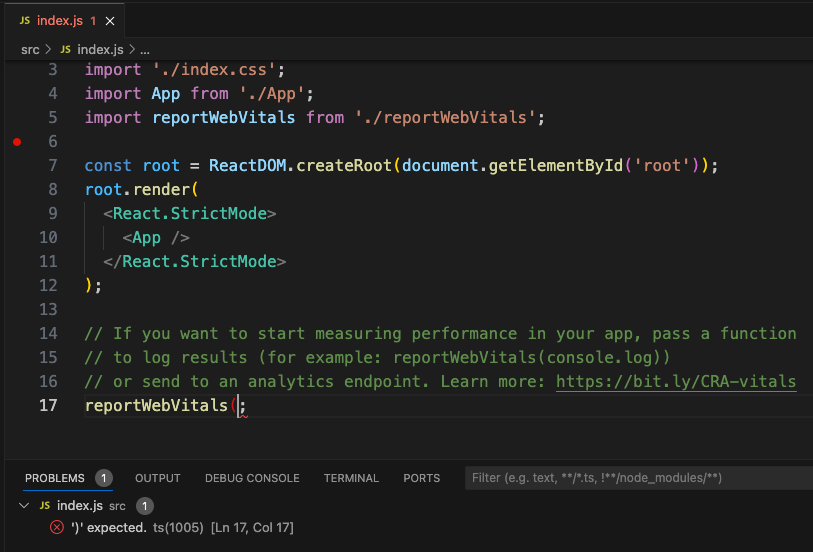813x552 pixels.
Task: Click the red error icon in the Problems list
Action: (x=57, y=527)
